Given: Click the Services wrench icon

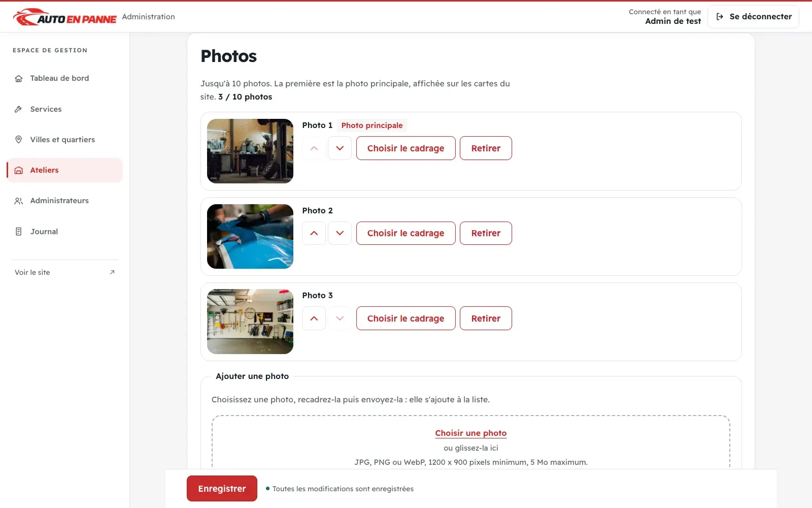Looking at the screenshot, I should point(19,109).
